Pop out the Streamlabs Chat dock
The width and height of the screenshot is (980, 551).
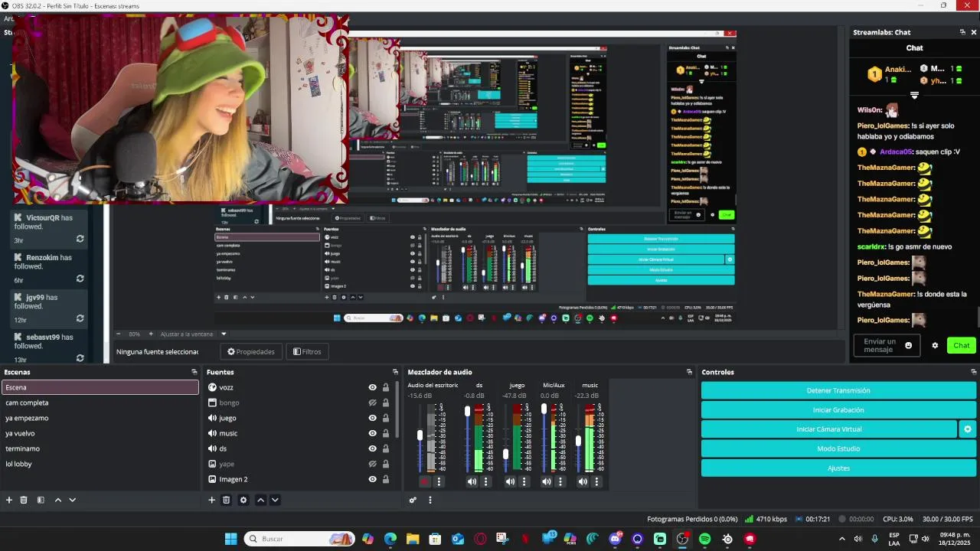962,32
